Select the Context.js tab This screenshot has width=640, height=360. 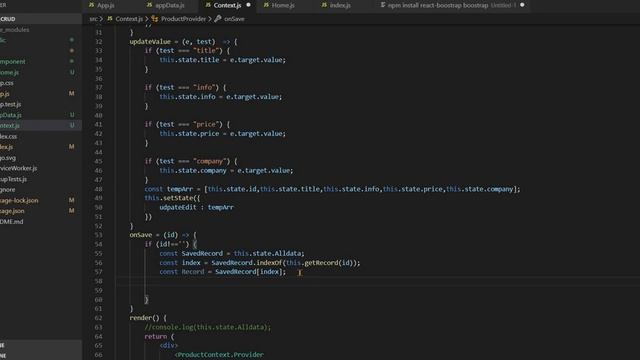(x=227, y=5)
